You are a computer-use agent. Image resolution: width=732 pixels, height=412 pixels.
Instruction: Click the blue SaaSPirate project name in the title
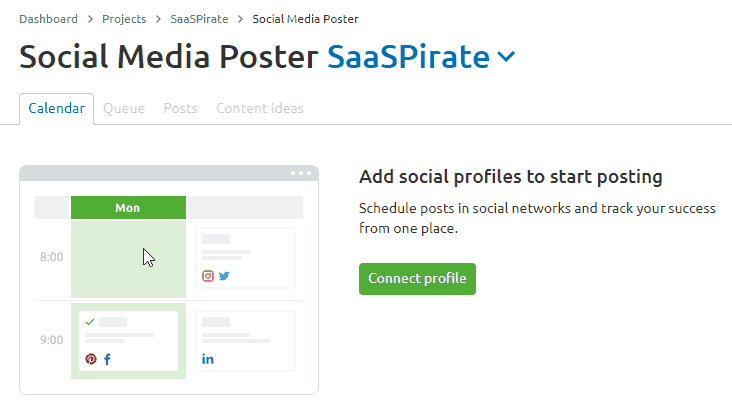coord(408,58)
